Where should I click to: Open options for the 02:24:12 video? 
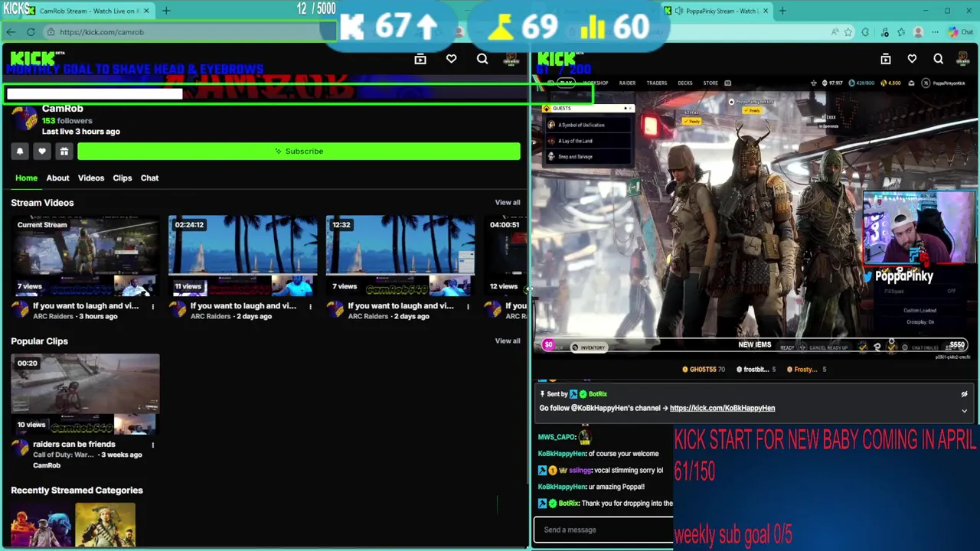click(310, 307)
